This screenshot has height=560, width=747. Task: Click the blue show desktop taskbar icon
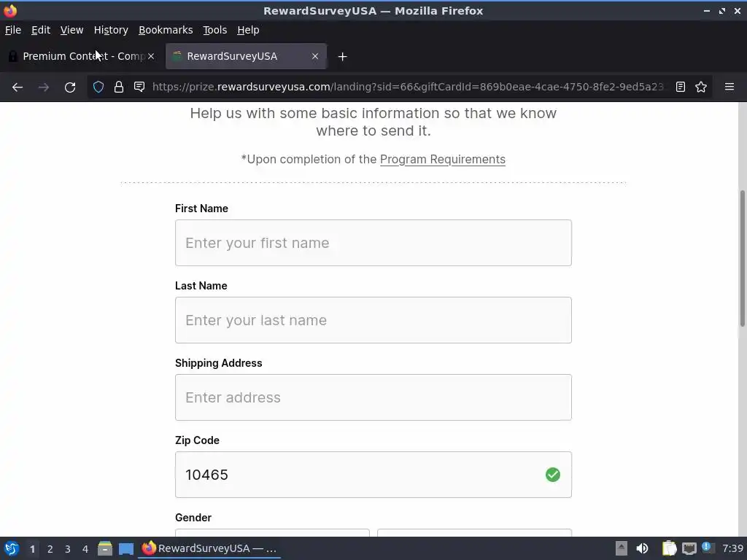coord(125,548)
